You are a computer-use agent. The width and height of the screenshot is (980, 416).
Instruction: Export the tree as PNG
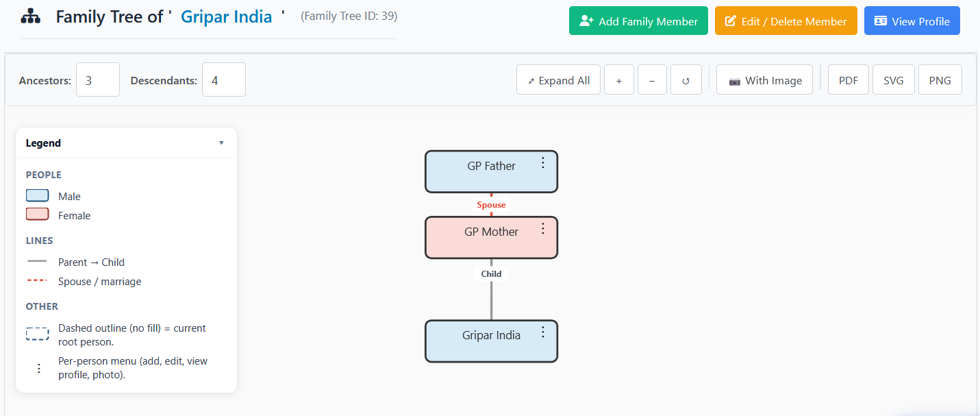click(x=940, y=80)
